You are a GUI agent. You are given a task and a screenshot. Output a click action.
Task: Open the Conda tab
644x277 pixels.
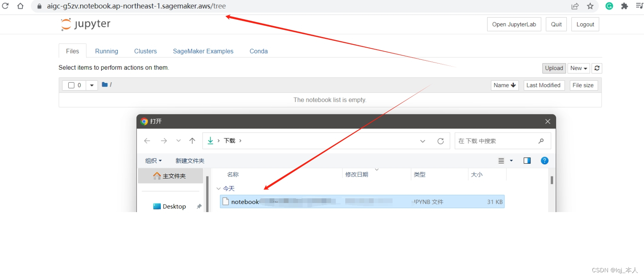259,51
